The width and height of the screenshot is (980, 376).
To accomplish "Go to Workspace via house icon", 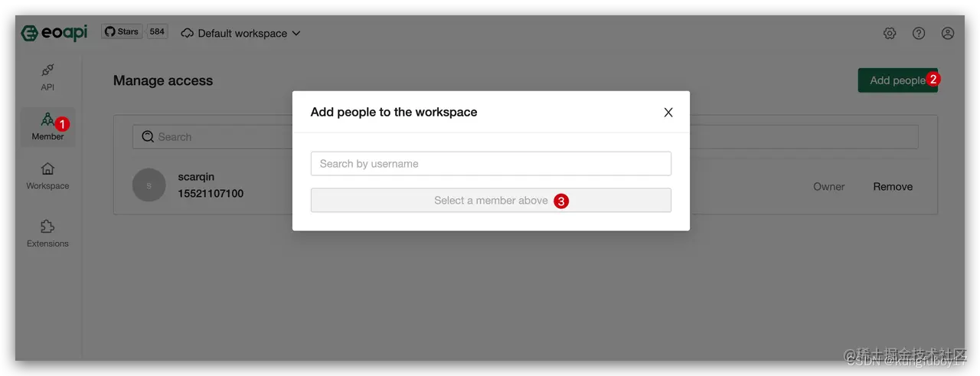I will tap(47, 168).
